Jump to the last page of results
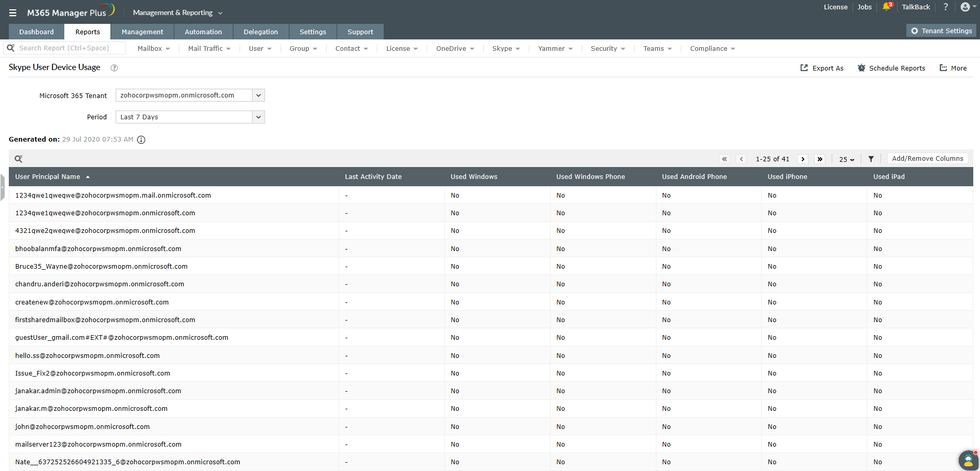Viewport: 980px width, 471px height. tap(820, 159)
